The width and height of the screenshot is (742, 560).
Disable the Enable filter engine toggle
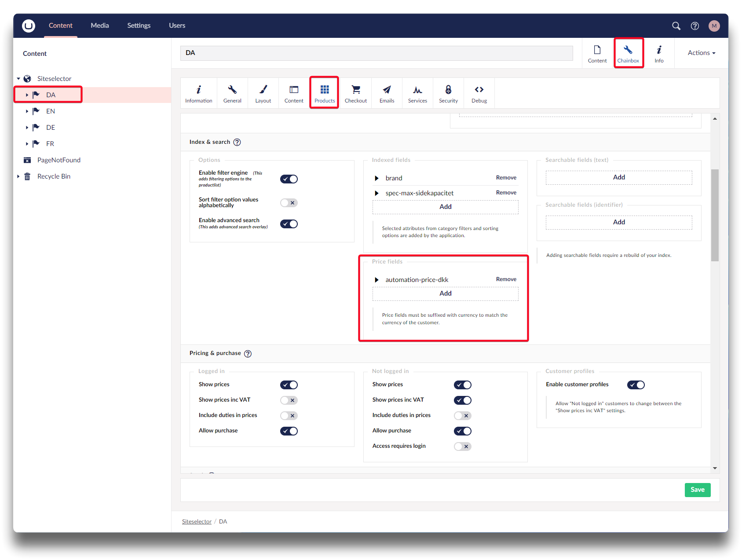pos(289,179)
